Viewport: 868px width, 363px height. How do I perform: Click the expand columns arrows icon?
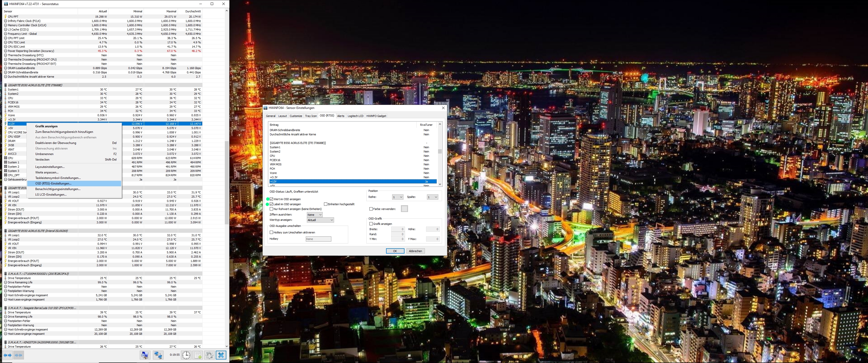point(7,355)
